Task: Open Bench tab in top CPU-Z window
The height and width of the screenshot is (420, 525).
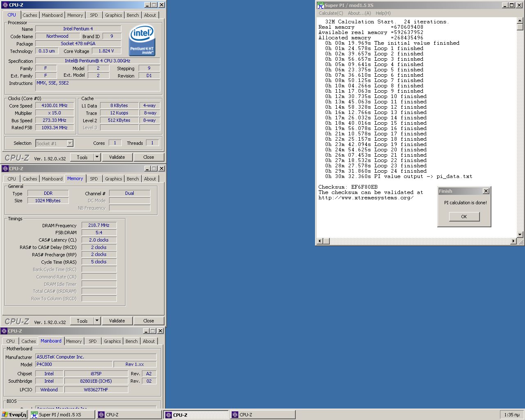Action: pos(132,15)
